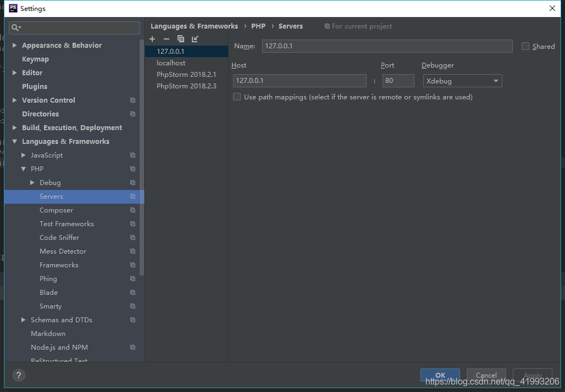Remove the selected server with the minus icon
The height and width of the screenshot is (392, 565).
[166, 39]
